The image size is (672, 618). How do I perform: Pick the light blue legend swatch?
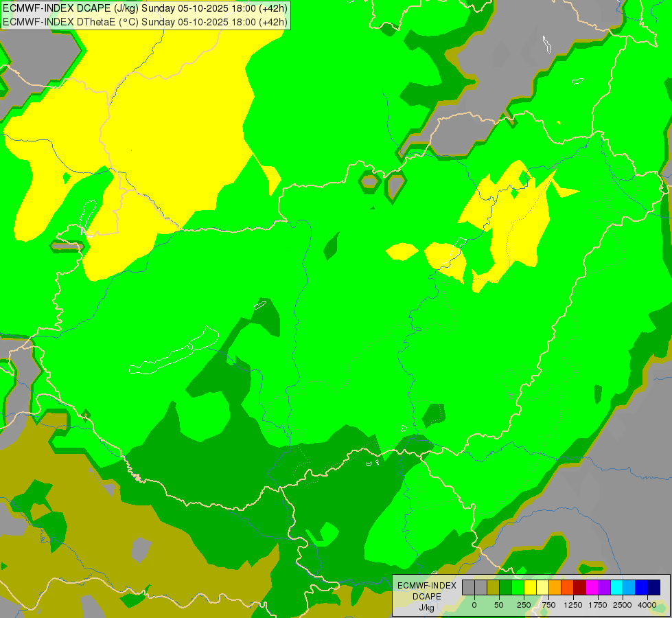click(629, 587)
